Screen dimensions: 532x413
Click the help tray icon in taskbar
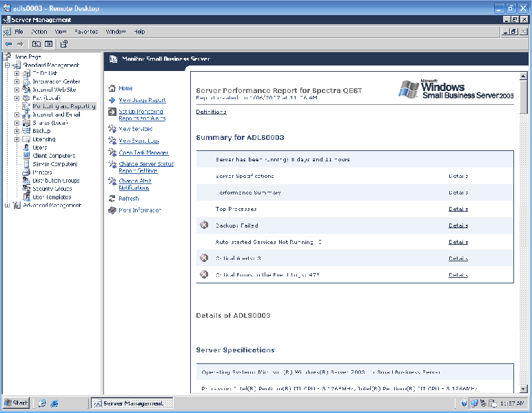click(464, 403)
